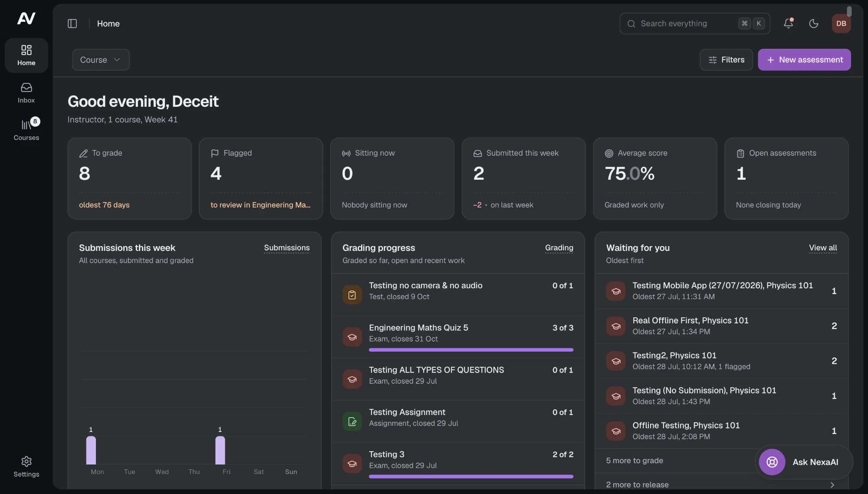Screen dimensions: 868x494
Task: Open notifications bell
Action: pos(789,23)
